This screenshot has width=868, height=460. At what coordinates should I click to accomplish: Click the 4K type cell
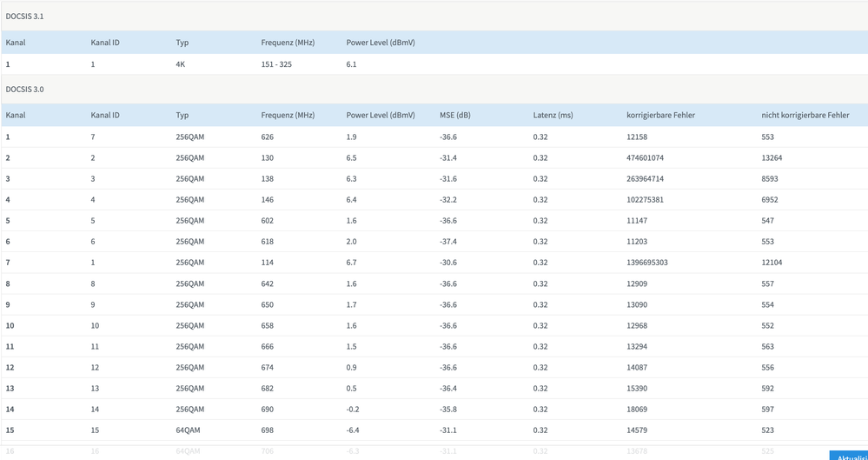(182, 64)
